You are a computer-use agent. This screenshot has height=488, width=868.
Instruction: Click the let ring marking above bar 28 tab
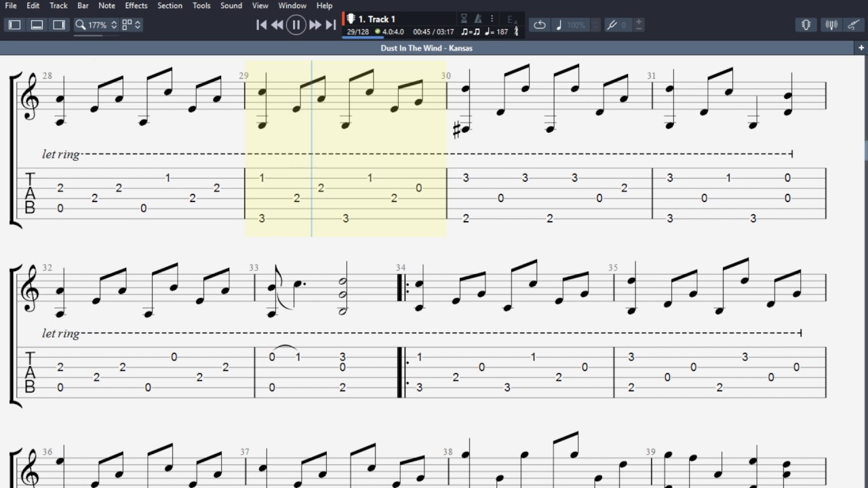coord(60,155)
